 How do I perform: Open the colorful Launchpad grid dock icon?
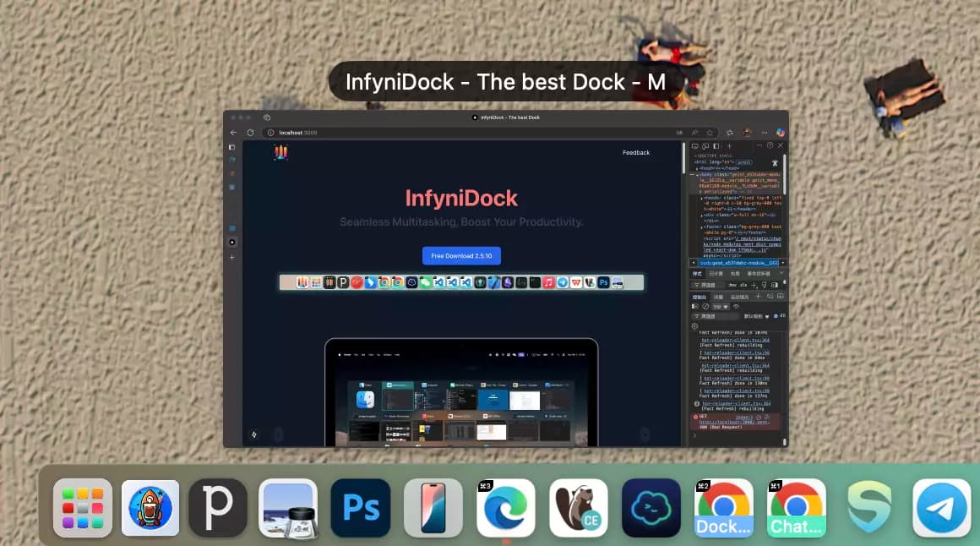coord(83,508)
